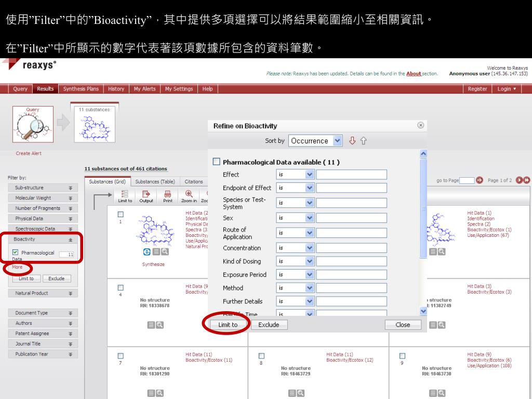Image resolution: width=532 pixels, height=399 pixels.
Task: Click the Output toolbar icon
Action: click(x=146, y=196)
